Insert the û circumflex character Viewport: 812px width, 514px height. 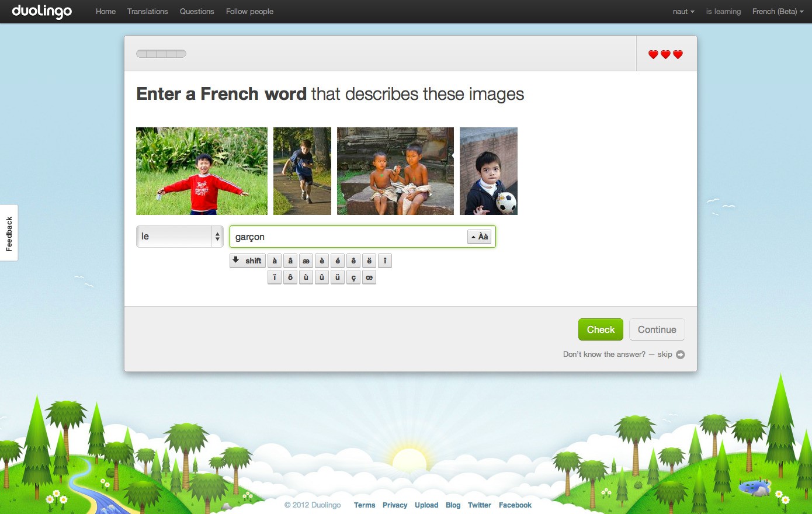[x=321, y=277]
